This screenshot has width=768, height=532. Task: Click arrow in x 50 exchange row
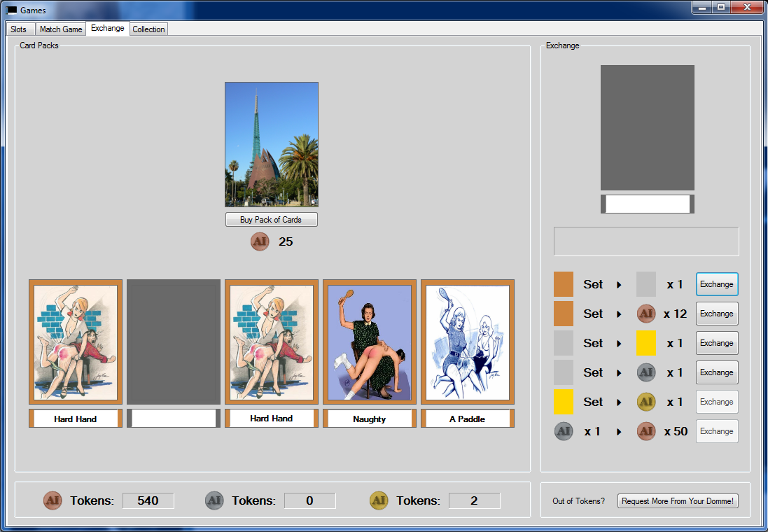coord(619,432)
